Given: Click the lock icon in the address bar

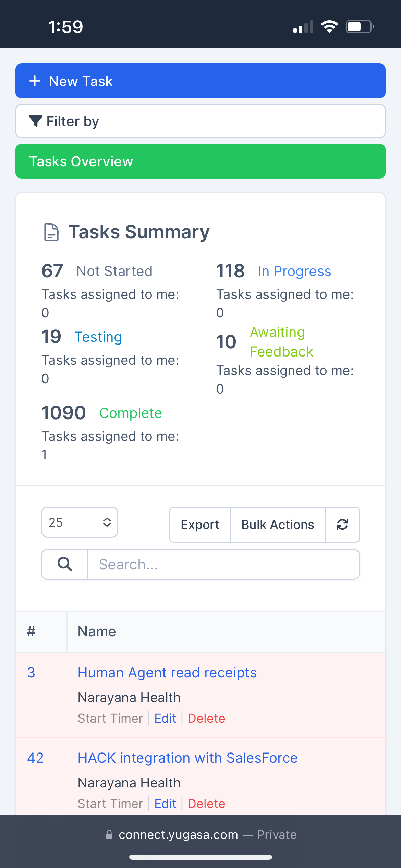Looking at the screenshot, I should tap(110, 835).
